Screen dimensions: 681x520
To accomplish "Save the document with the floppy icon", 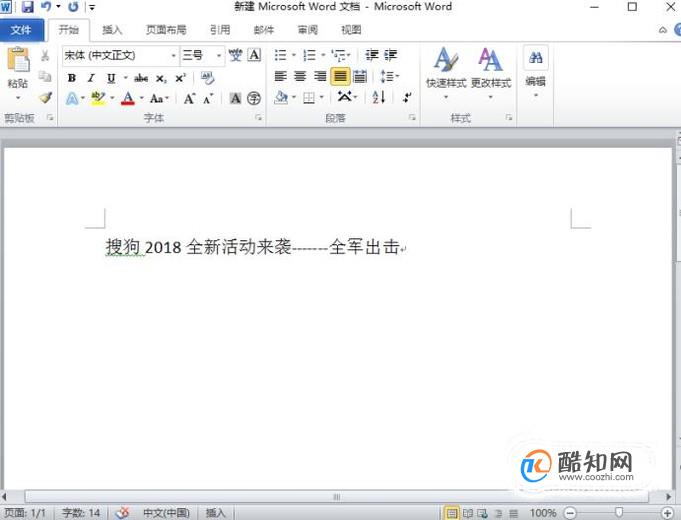I will [28, 7].
